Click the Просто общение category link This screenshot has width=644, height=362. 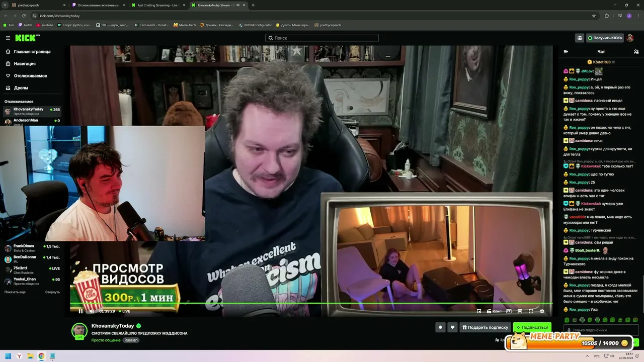(106, 340)
